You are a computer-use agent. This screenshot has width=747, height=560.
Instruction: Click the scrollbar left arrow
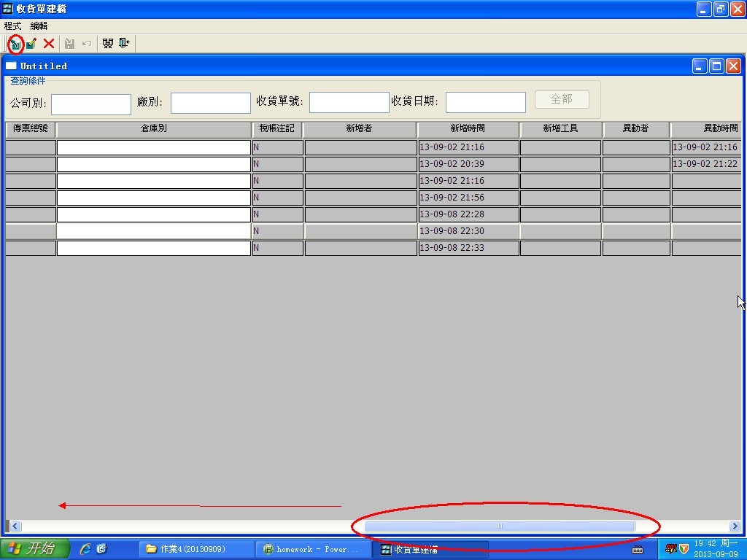tap(15, 526)
